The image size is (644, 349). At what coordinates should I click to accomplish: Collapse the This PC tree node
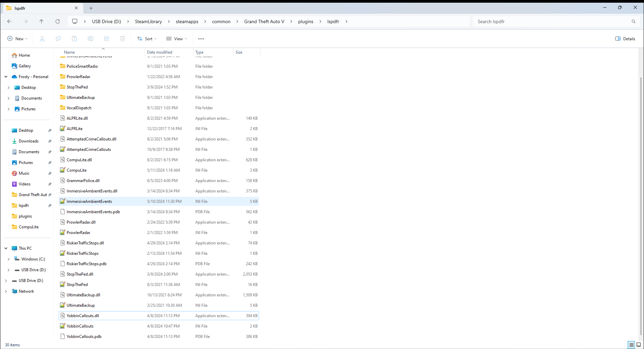coord(6,248)
